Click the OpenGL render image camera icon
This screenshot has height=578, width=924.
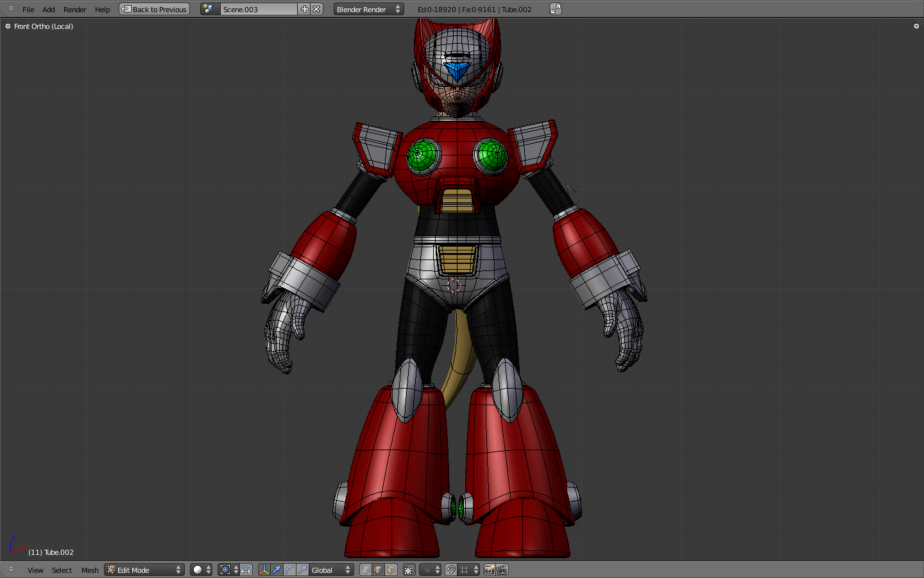pyautogui.click(x=489, y=570)
